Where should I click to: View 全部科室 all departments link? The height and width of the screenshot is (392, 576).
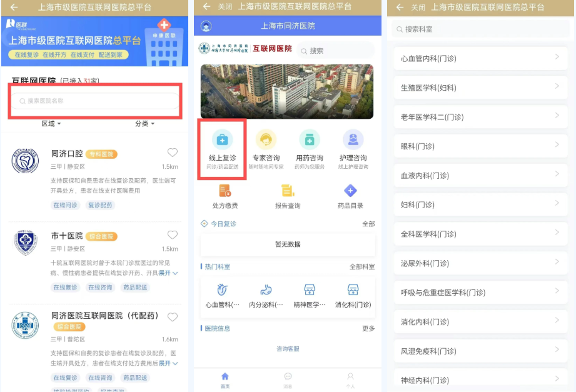(362, 267)
